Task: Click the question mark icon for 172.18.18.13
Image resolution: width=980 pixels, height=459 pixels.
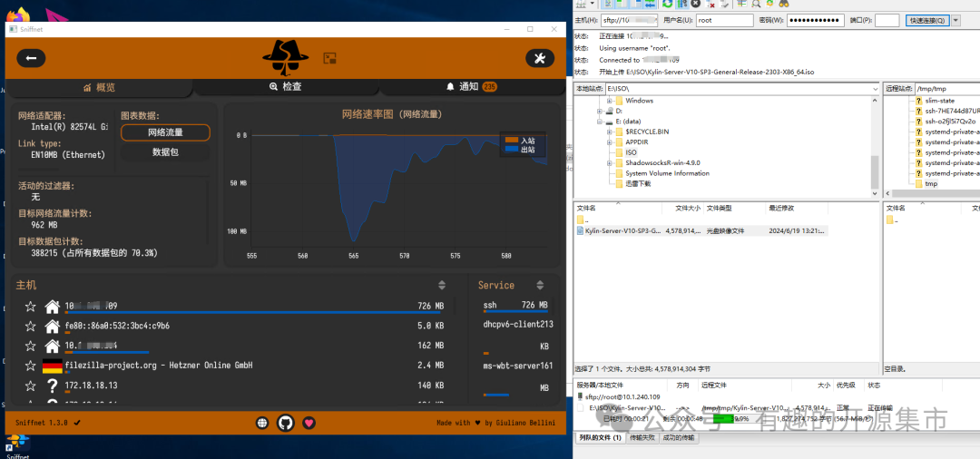Action: click(53, 386)
